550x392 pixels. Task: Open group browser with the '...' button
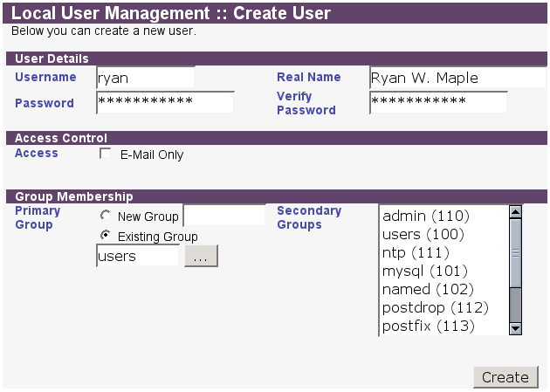coord(201,256)
